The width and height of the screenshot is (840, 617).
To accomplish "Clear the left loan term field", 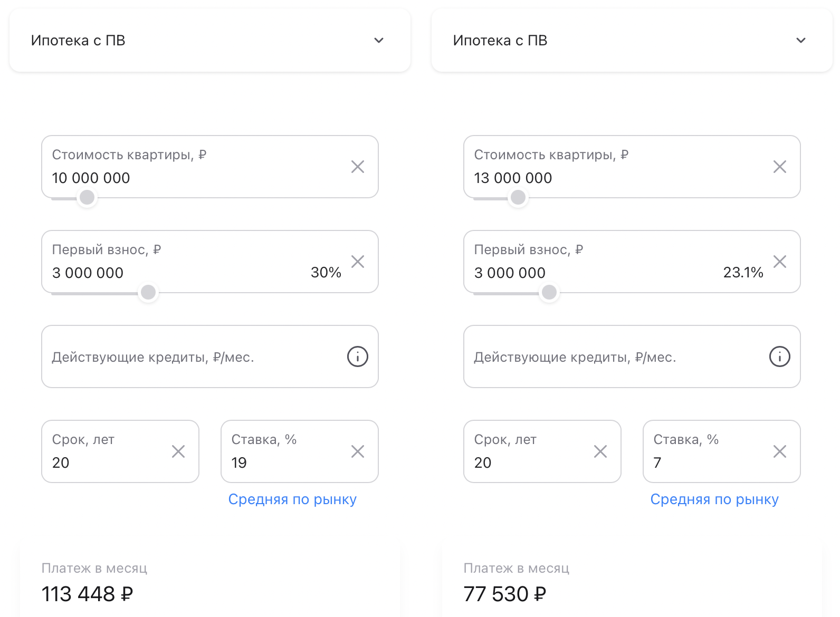I will pos(178,452).
